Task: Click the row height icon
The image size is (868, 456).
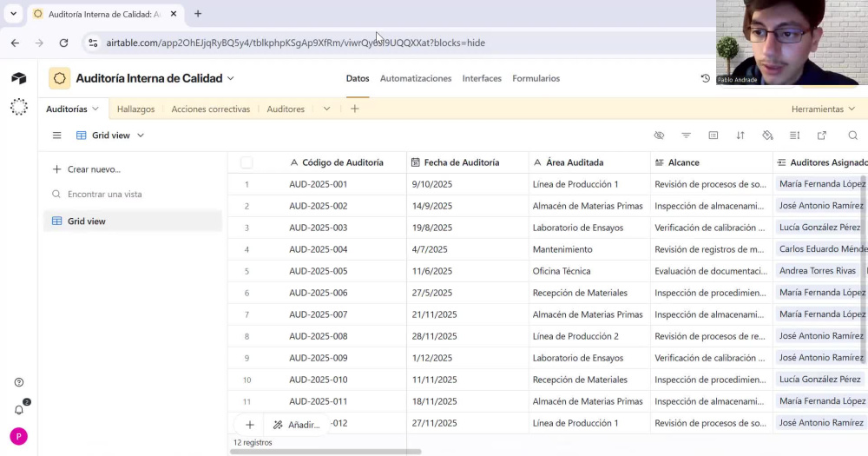Action: coord(794,135)
